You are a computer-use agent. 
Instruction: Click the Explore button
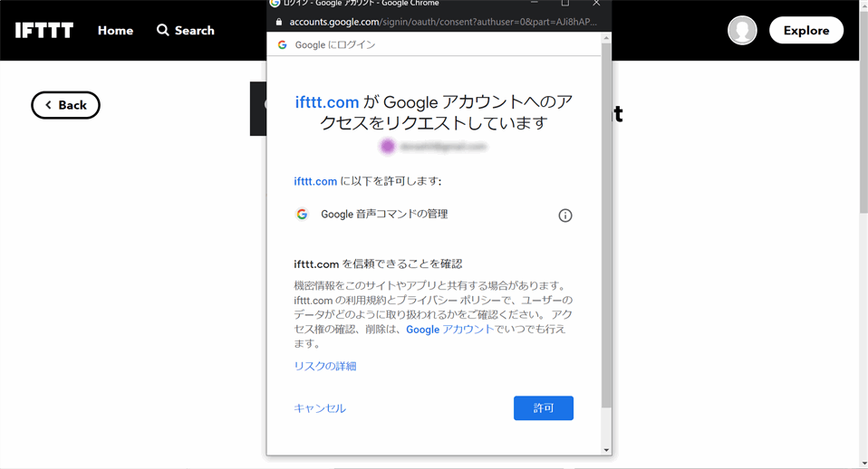(x=806, y=31)
